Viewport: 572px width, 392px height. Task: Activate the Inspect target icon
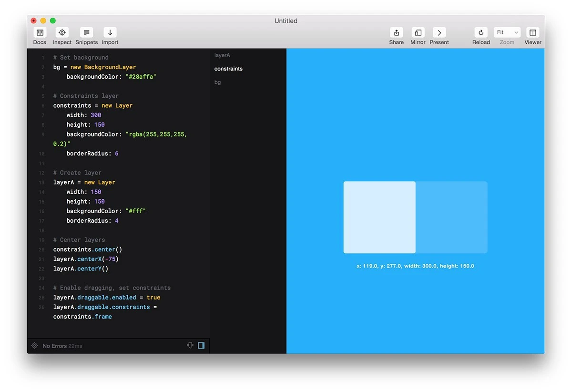[x=62, y=32]
